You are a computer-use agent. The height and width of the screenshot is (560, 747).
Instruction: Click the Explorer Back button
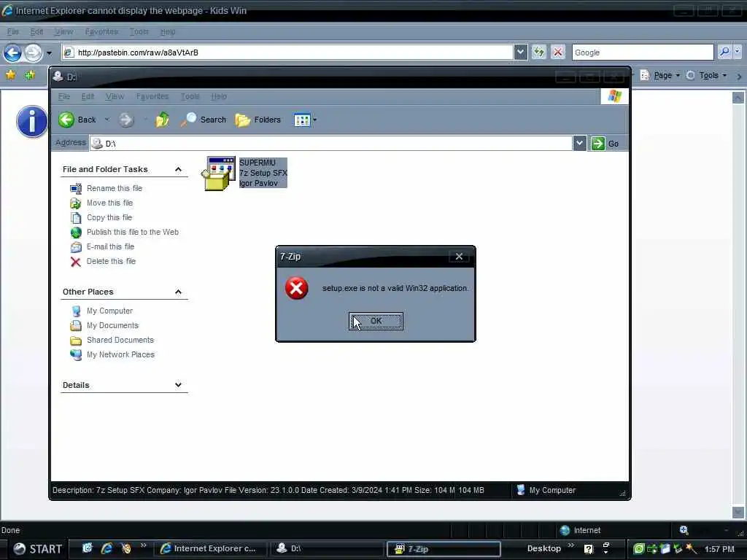(x=77, y=120)
